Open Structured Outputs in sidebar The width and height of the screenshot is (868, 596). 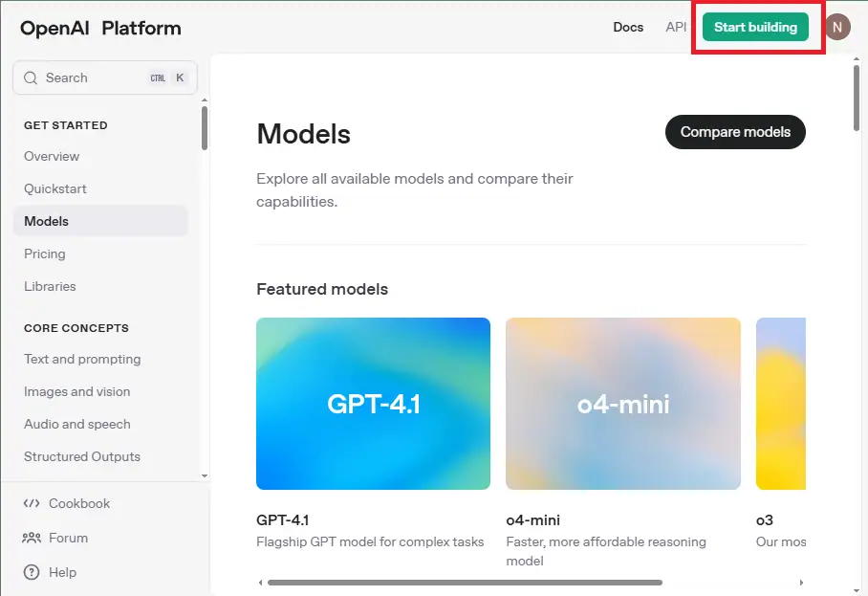click(x=82, y=456)
